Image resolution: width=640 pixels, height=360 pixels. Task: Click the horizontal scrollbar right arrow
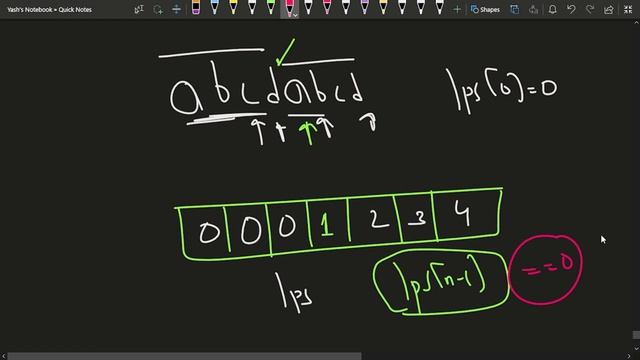click(x=629, y=356)
